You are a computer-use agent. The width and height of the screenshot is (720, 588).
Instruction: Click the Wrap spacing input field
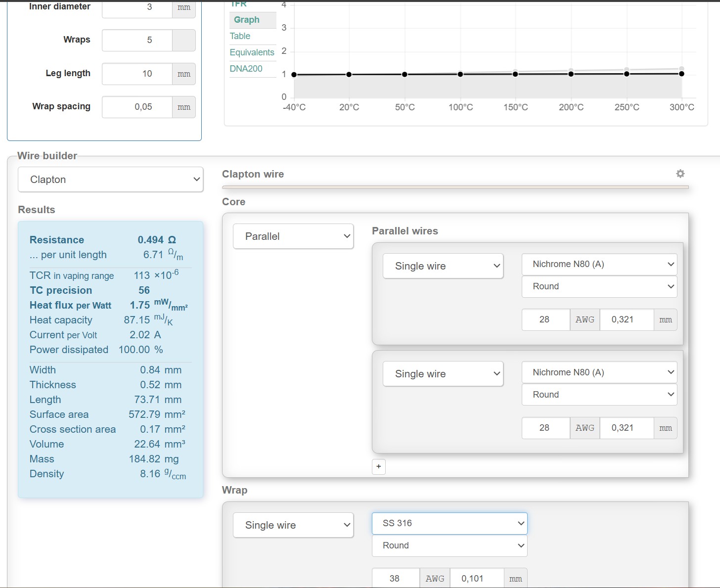137,107
